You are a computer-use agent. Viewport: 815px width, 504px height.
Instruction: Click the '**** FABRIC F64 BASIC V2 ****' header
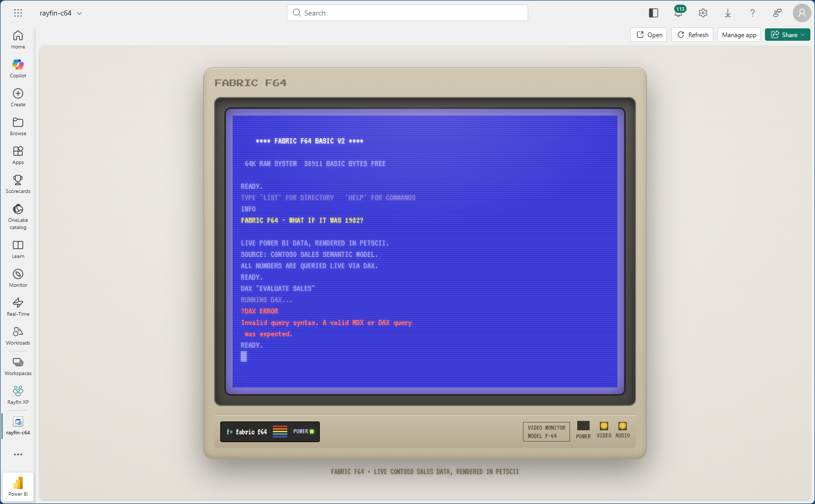[x=309, y=141]
